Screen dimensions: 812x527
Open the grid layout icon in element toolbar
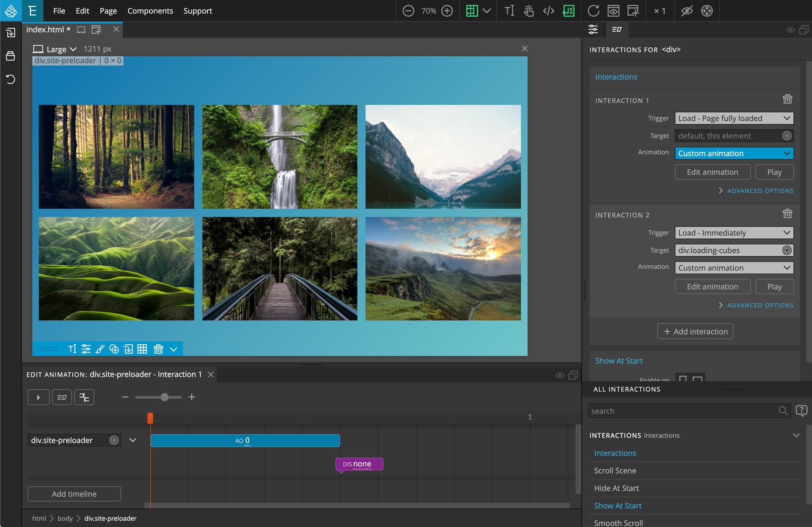143,349
